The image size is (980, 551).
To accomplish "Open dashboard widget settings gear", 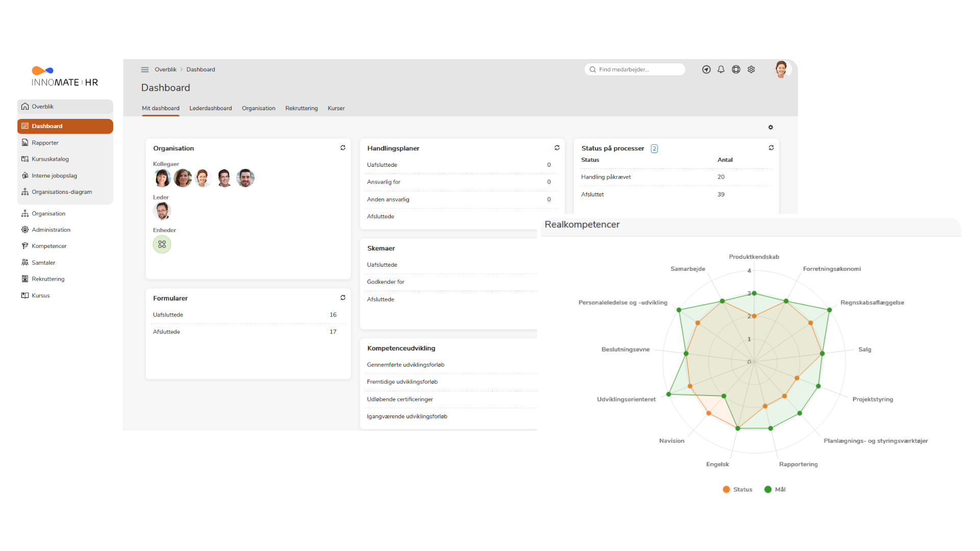I will point(771,127).
